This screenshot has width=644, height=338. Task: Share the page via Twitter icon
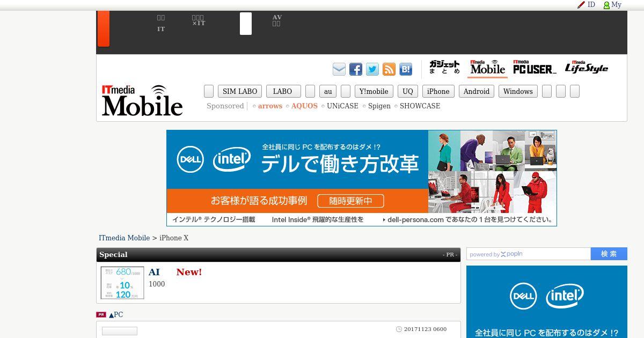372,69
